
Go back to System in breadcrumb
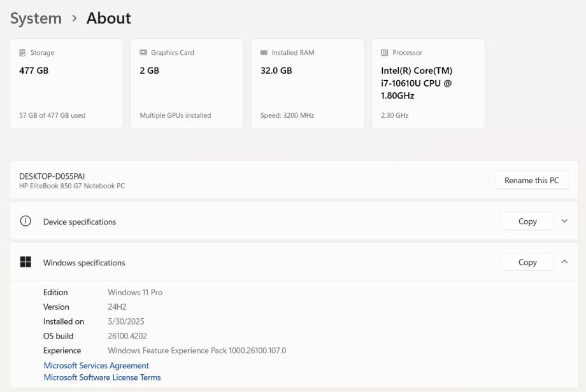click(x=36, y=18)
